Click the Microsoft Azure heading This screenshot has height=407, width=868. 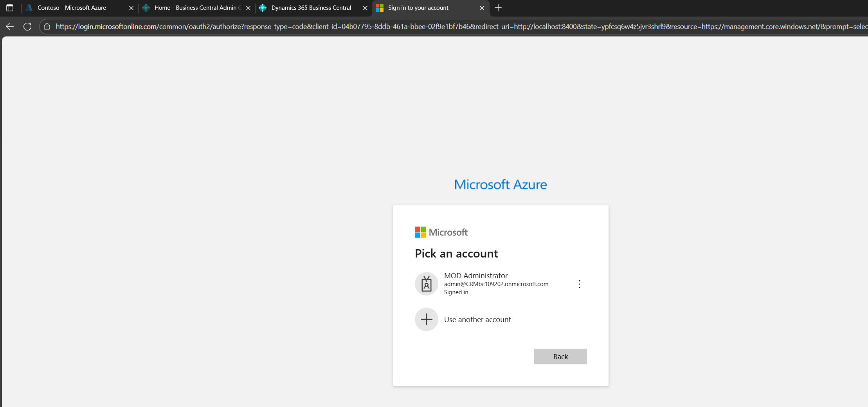click(501, 184)
